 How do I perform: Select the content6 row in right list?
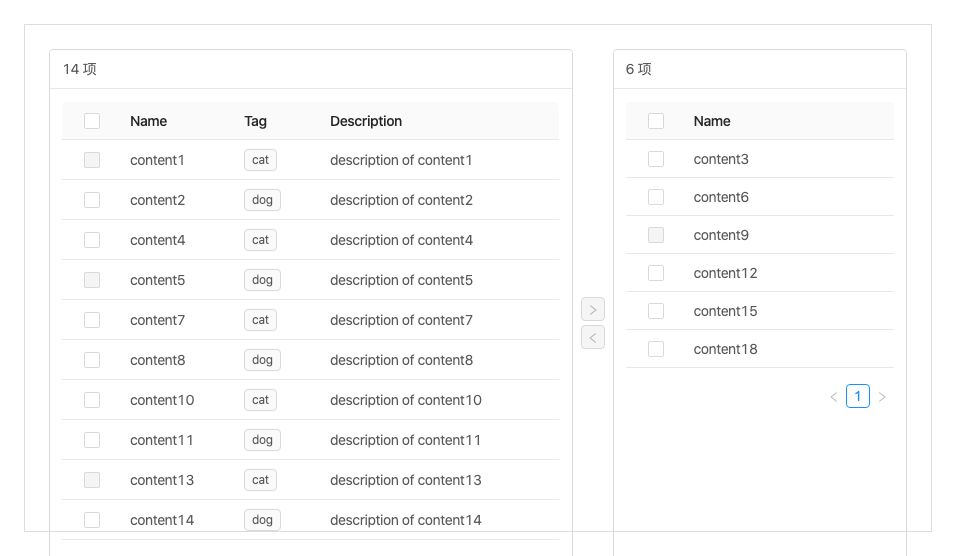[x=721, y=197]
